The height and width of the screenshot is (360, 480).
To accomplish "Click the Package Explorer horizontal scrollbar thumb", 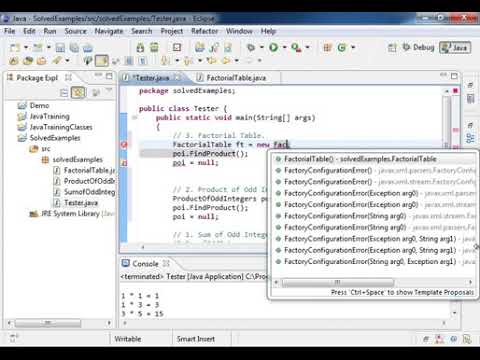I will pos(48,323).
